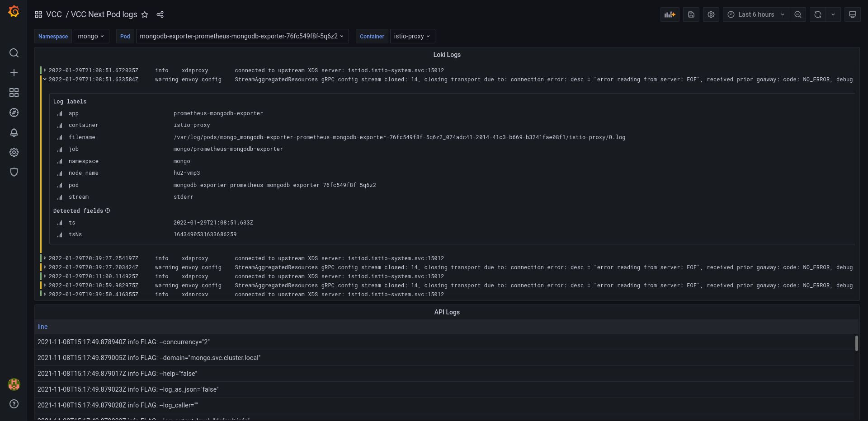This screenshot has width=868, height=421.
Task: Click the hu2-vmp3 node name value
Action: point(187,173)
